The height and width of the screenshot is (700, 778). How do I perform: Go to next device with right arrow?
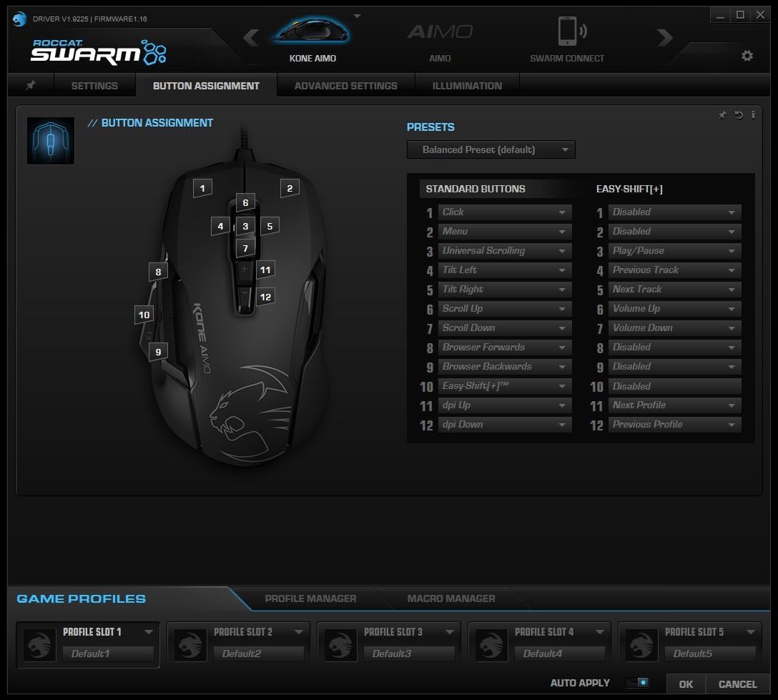[x=664, y=37]
